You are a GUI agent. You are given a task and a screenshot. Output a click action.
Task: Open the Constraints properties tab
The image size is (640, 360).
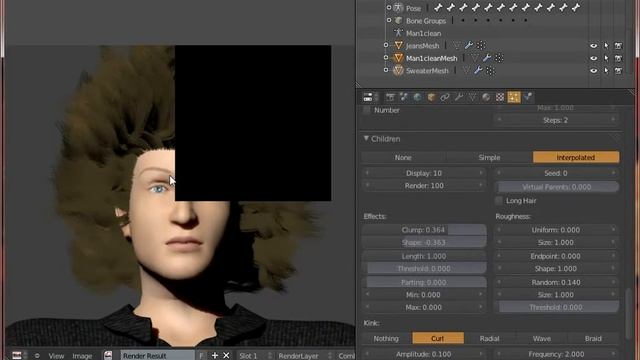click(445, 97)
